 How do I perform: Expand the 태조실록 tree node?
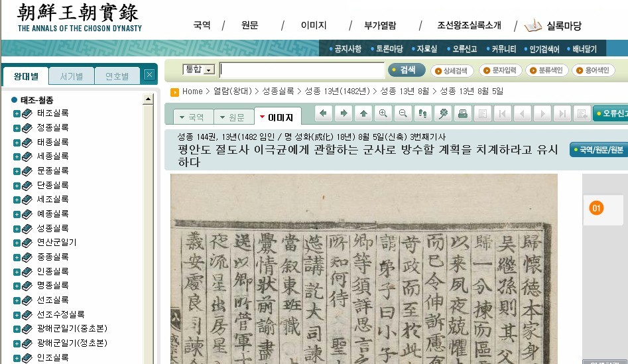pos(17,113)
